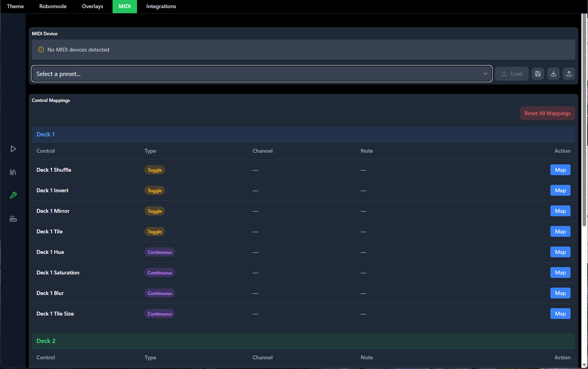
Task: Click the green wrench settings icon
Action: [13, 195]
